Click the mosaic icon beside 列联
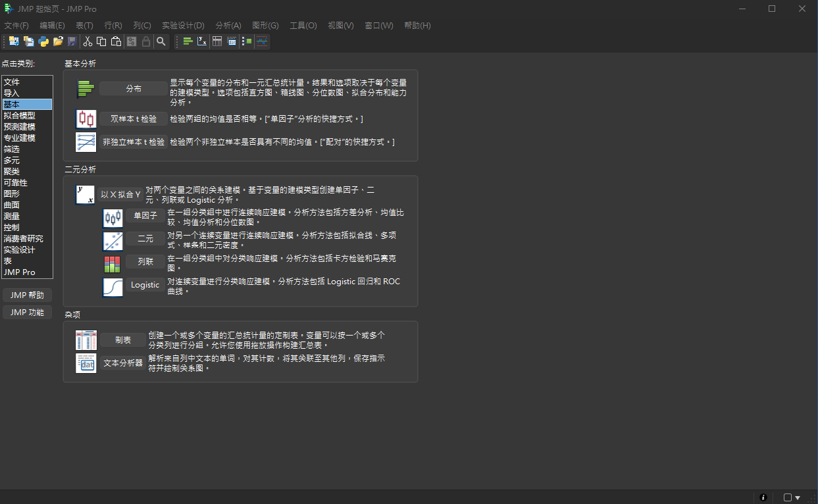The height and width of the screenshot is (504, 818). point(113,265)
